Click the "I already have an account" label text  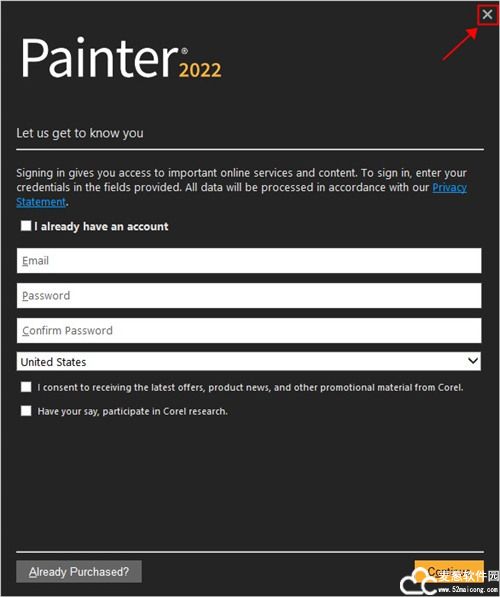click(101, 227)
